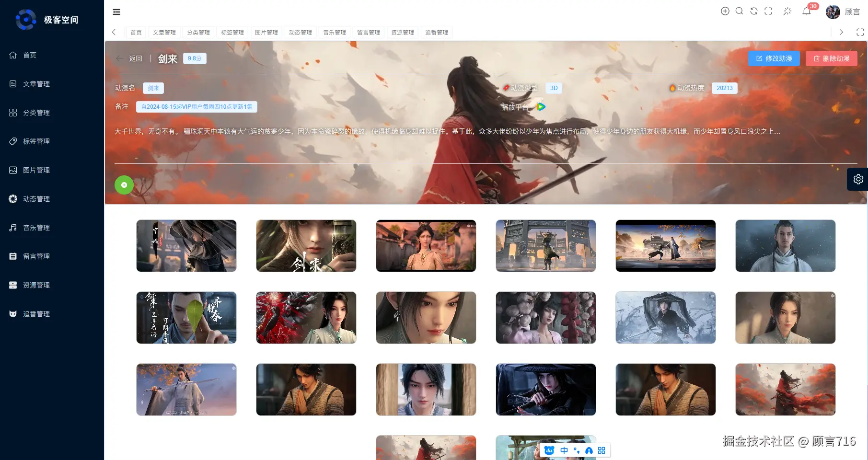
Task: Click the red 删除动漫 button
Action: point(832,58)
